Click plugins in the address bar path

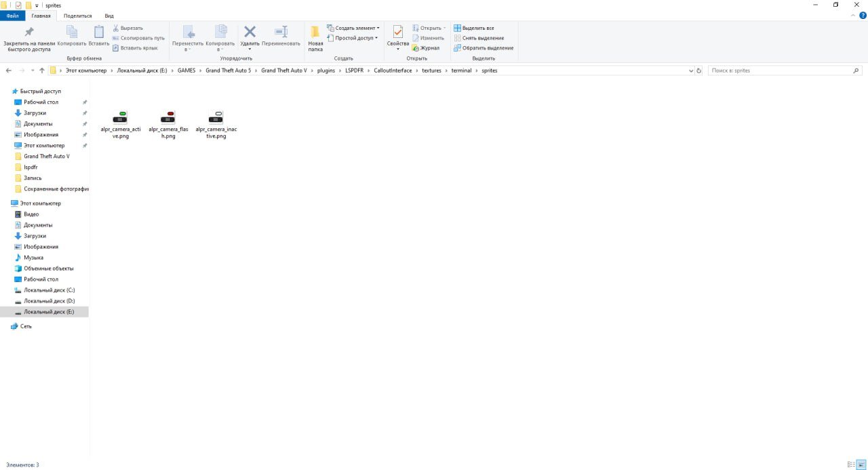[326, 71]
